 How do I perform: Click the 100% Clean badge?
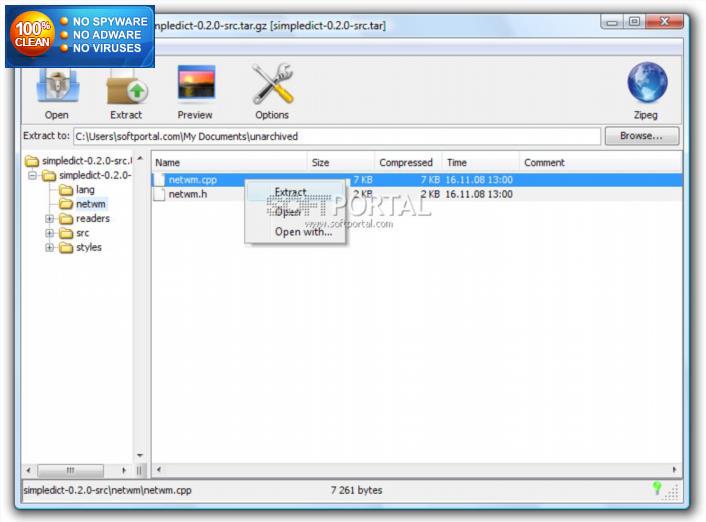pyautogui.click(x=80, y=36)
